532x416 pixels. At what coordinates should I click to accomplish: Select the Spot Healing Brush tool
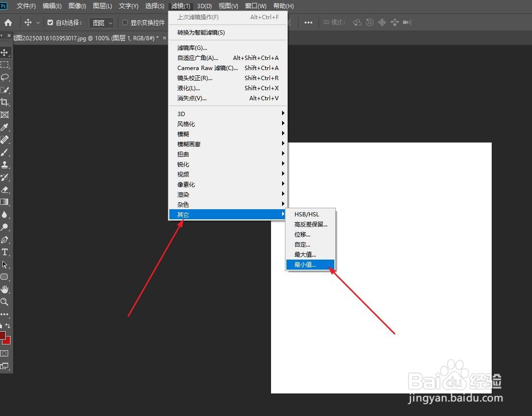pyautogui.click(x=5, y=140)
